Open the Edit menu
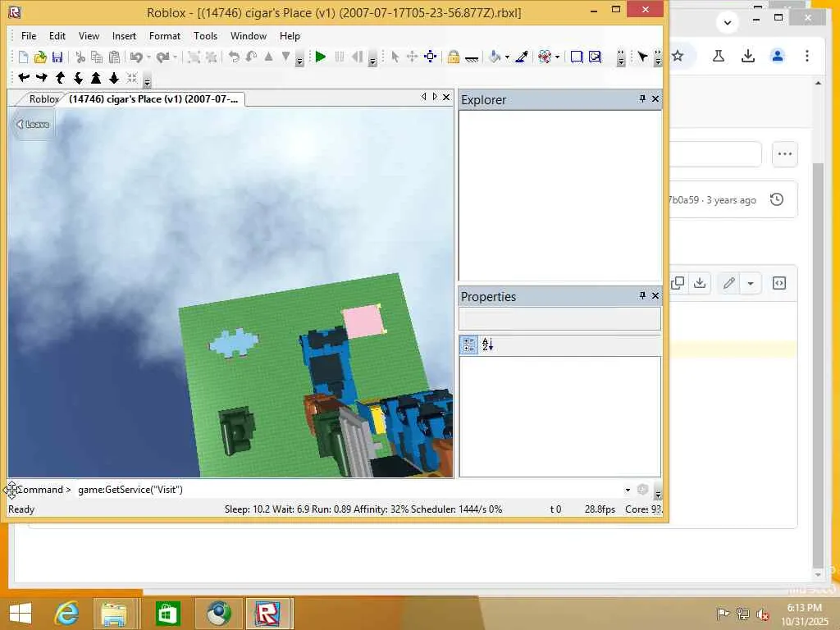Image resolution: width=840 pixels, height=630 pixels. 57,36
